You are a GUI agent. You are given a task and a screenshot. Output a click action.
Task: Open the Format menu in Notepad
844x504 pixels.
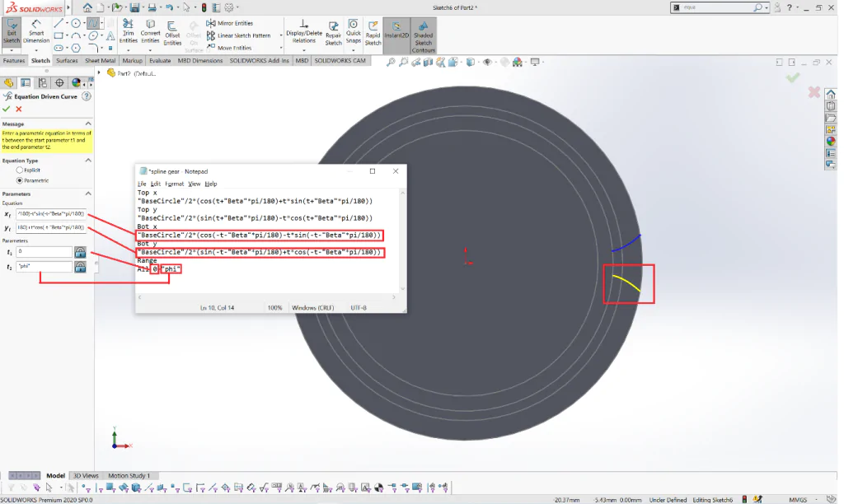point(175,184)
